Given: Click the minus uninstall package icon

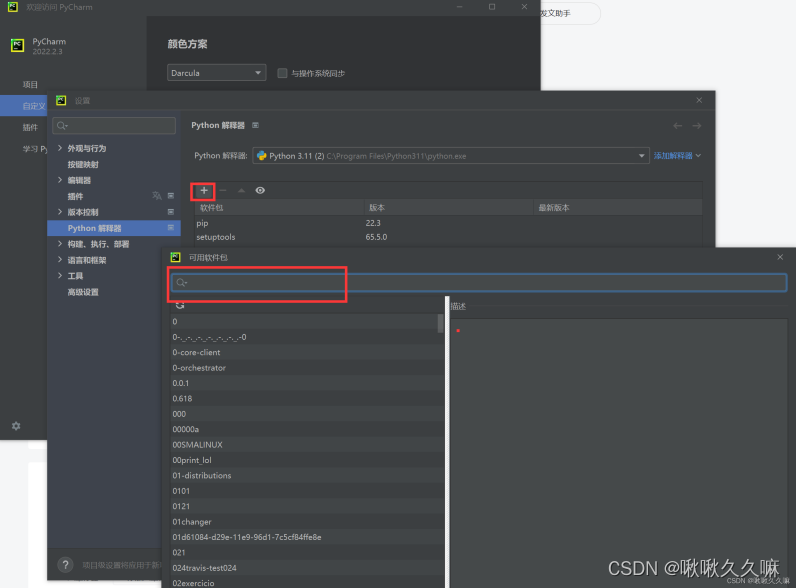Looking at the screenshot, I should [223, 190].
